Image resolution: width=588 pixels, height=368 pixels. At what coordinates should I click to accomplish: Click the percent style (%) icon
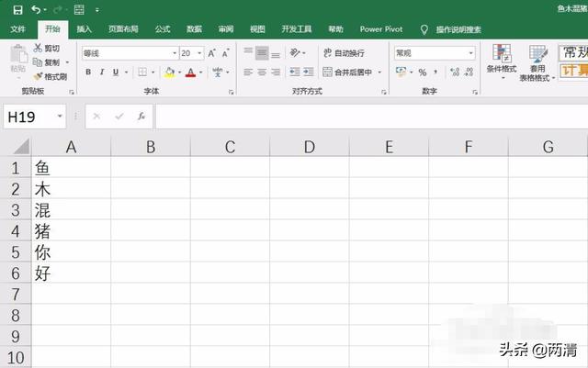(423, 72)
